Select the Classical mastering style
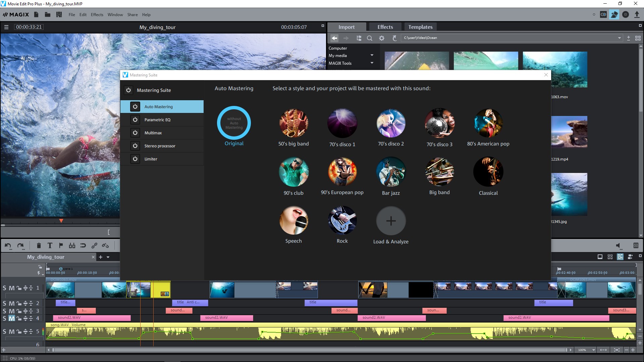Viewport: 644px width, 362px height. 488,172
